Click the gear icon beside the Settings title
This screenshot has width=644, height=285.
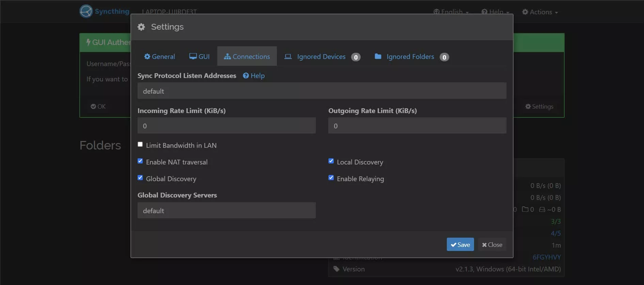(141, 27)
